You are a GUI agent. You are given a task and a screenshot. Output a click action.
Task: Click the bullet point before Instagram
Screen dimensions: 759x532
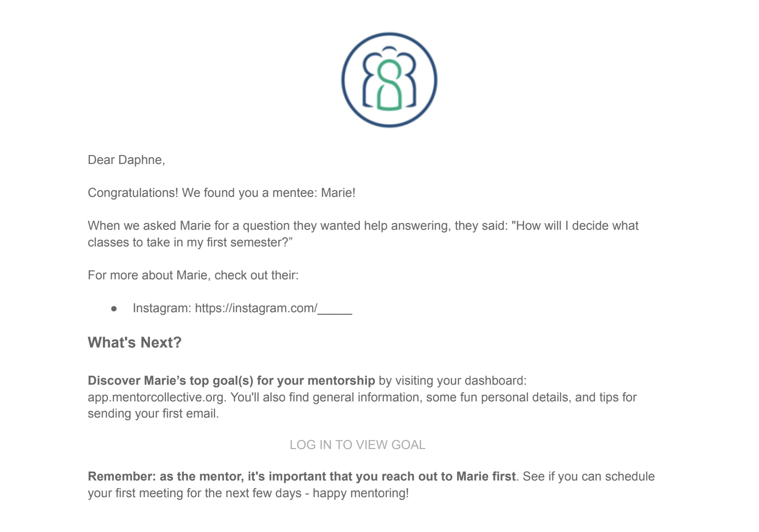tap(114, 309)
